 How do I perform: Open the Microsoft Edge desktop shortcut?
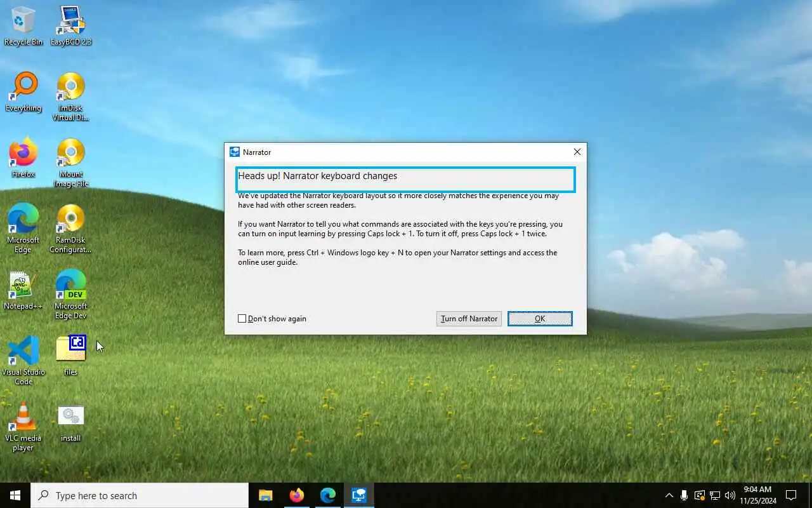[23, 229]
